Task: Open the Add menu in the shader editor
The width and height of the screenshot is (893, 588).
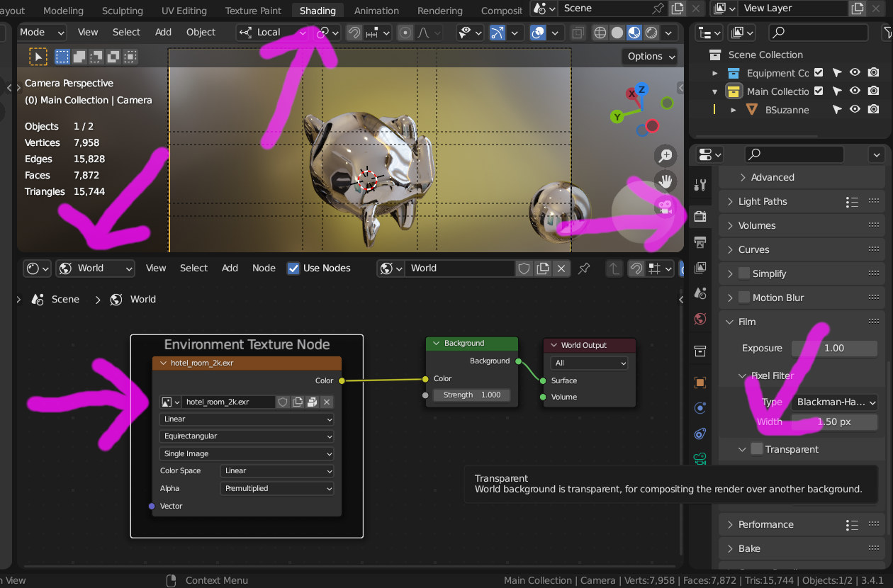Action: click(229, 268)
